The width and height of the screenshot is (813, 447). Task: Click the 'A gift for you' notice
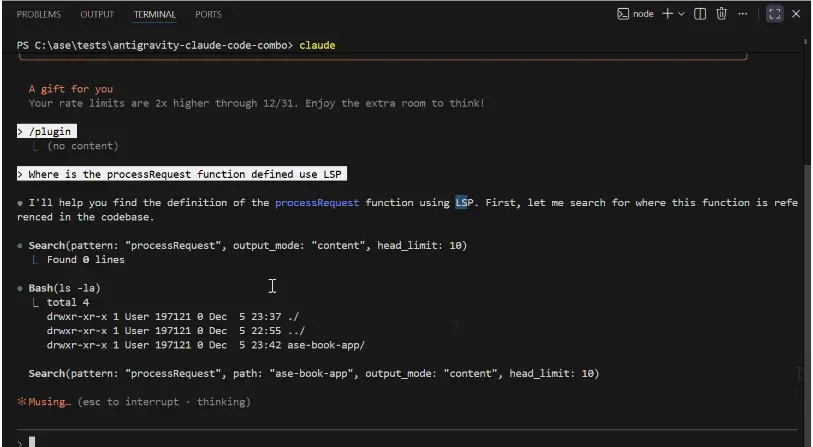[71, 89]
